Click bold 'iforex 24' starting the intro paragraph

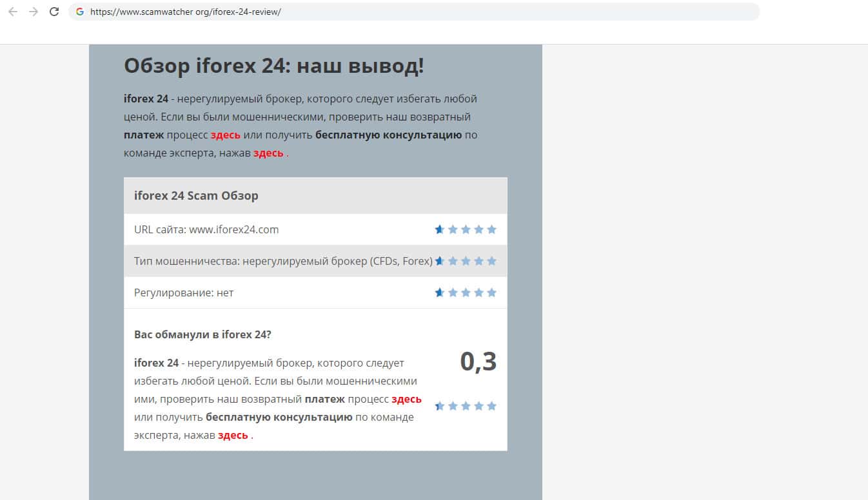pos(146,99)
